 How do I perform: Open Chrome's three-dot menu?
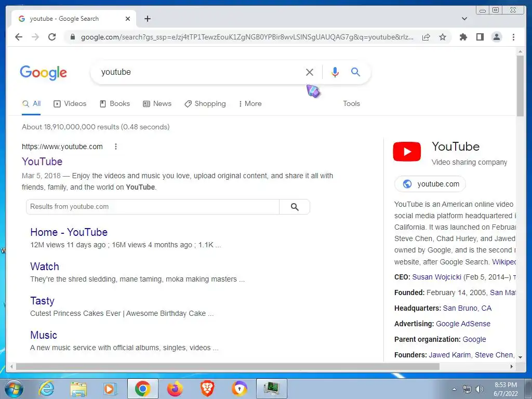click(513, 37)
